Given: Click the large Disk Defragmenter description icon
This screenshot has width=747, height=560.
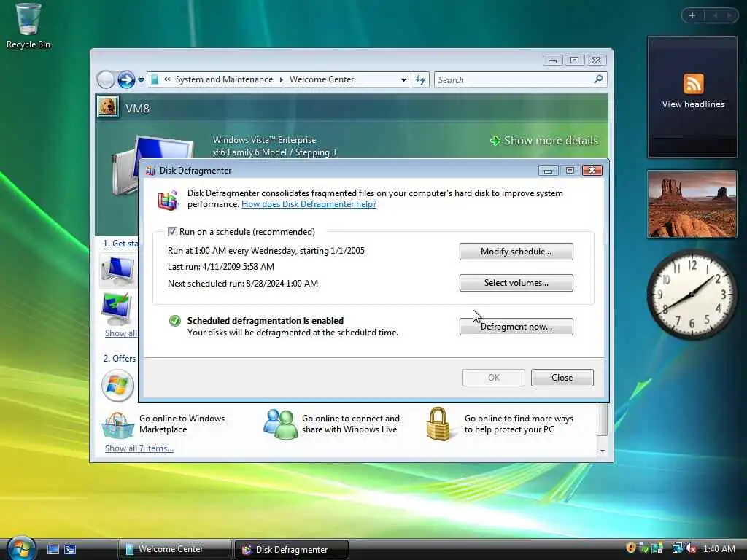Looking at the screenshot, I should (x=168, y=200).
